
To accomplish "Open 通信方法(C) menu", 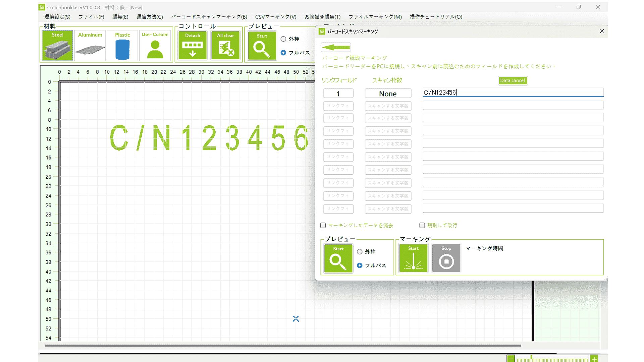I will point(150,17).
